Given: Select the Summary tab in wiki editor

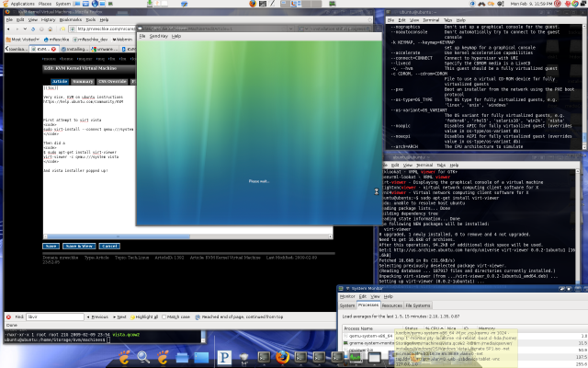Looking at the screenshot, I should [x=83, y=81].
